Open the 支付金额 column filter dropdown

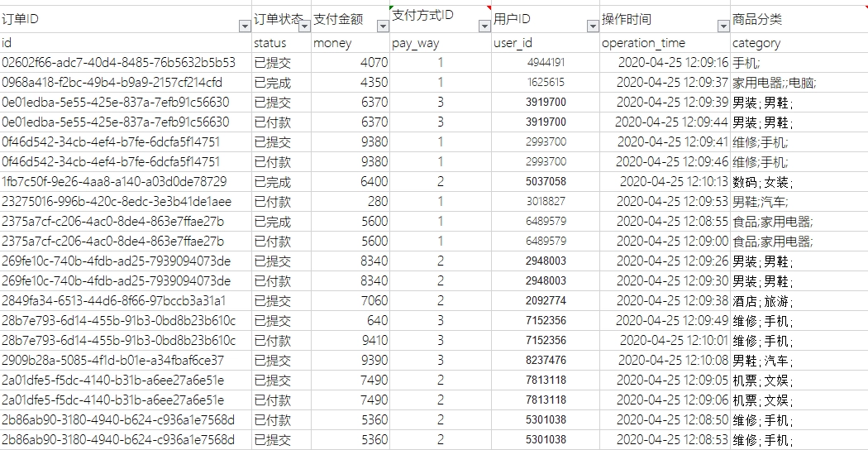click(x=383, y=26)
